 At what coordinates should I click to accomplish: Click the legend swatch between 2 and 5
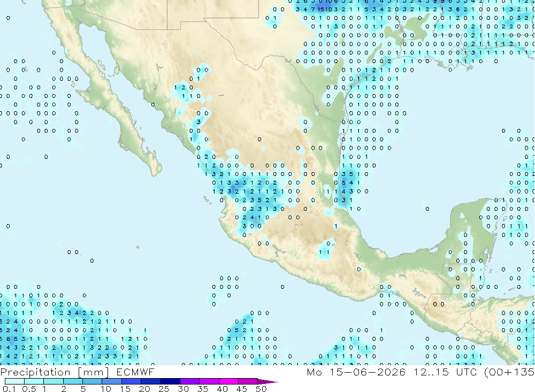73,381
